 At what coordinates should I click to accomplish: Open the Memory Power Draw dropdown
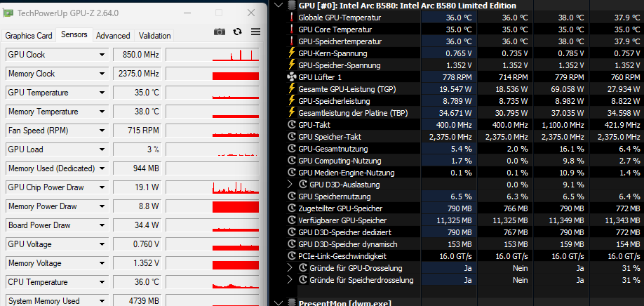coord(102,206)
